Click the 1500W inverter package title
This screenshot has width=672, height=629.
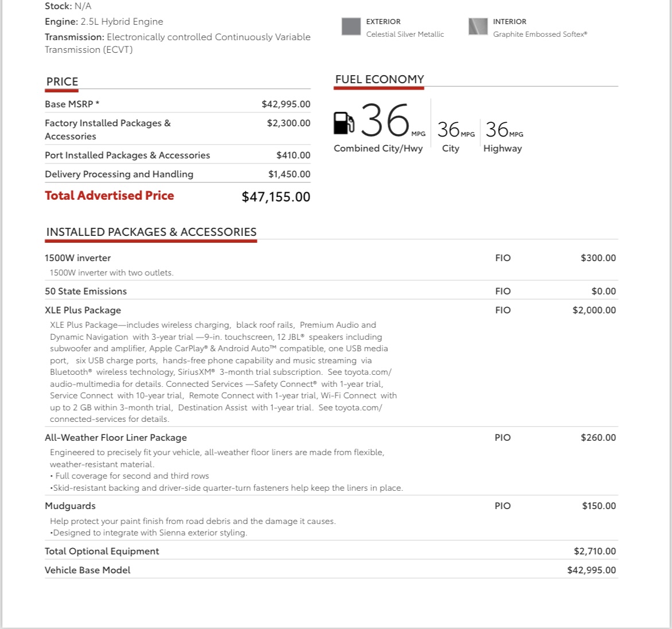tap(78, 258)
